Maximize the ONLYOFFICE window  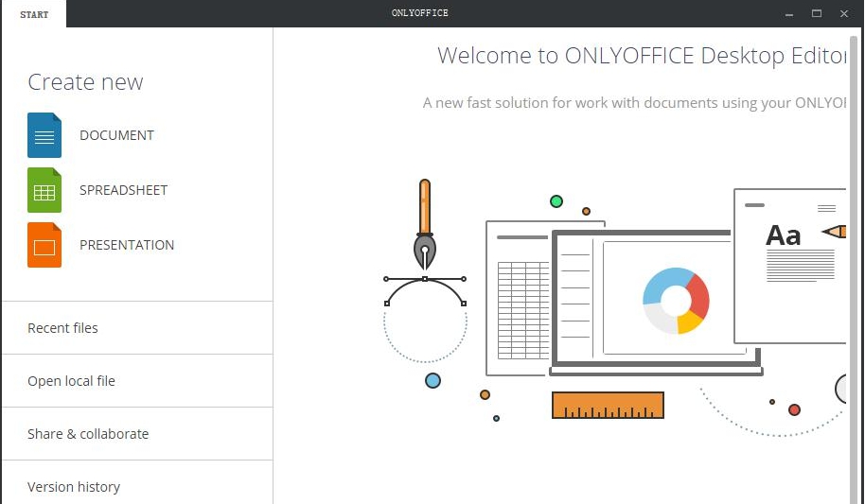click(817, 13)
